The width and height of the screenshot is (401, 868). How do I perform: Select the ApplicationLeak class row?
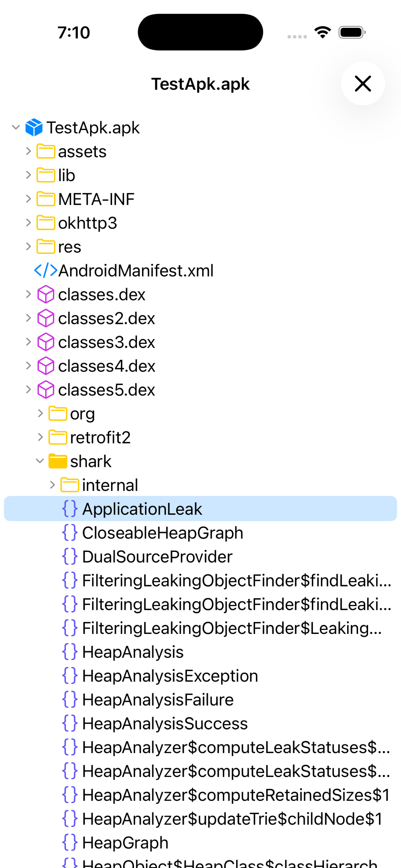pyautogui.click(x=200, y=509)
